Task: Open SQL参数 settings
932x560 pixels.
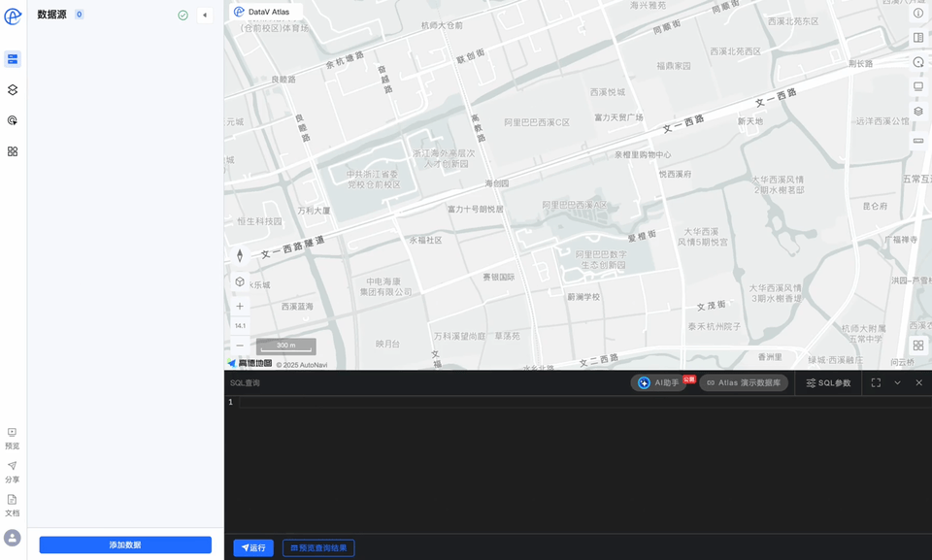Action: pyautogui.click(x=828, y=382)
